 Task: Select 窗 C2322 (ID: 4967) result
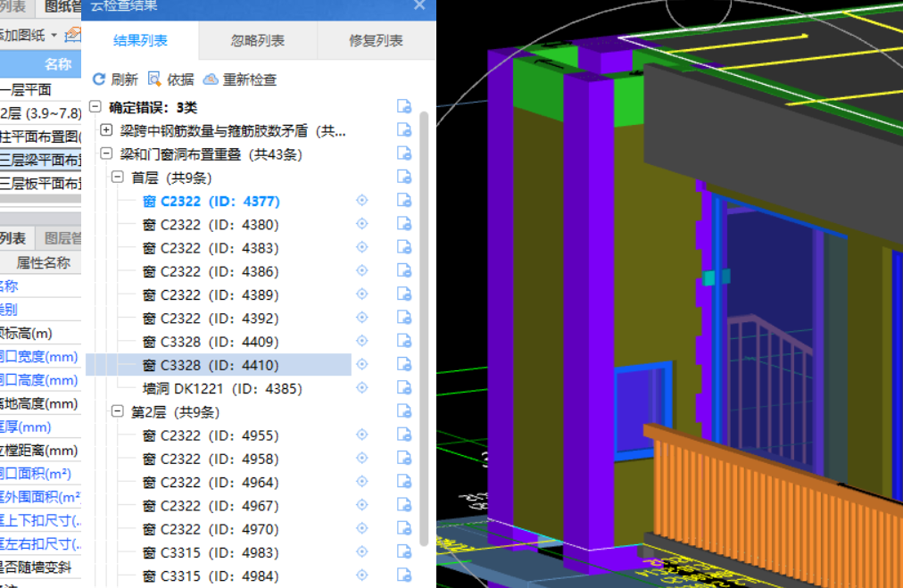211,506
